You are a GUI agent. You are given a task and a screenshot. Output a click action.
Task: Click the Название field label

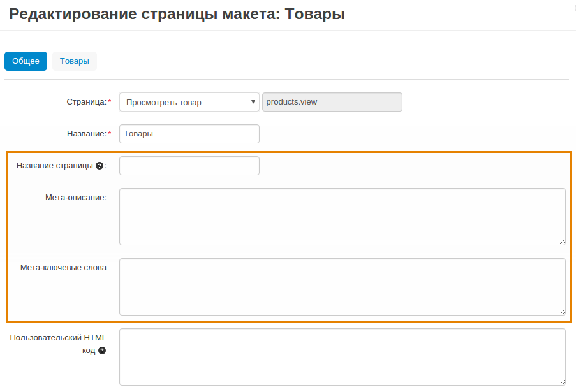86,134
